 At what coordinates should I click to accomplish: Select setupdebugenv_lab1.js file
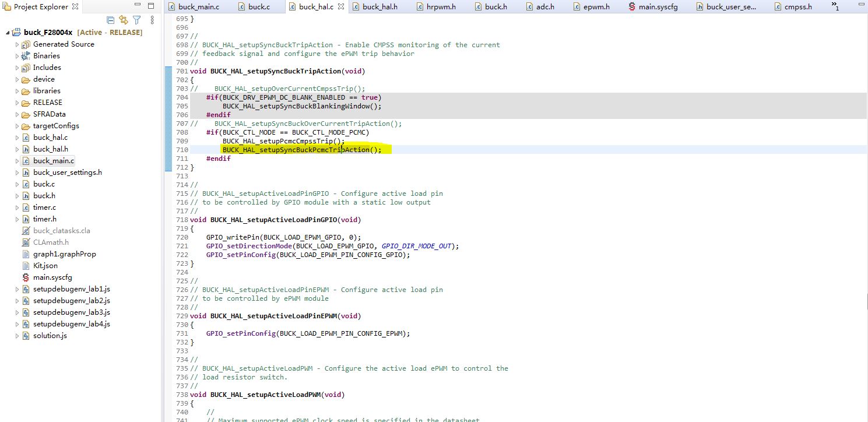[x=71, y=289]
